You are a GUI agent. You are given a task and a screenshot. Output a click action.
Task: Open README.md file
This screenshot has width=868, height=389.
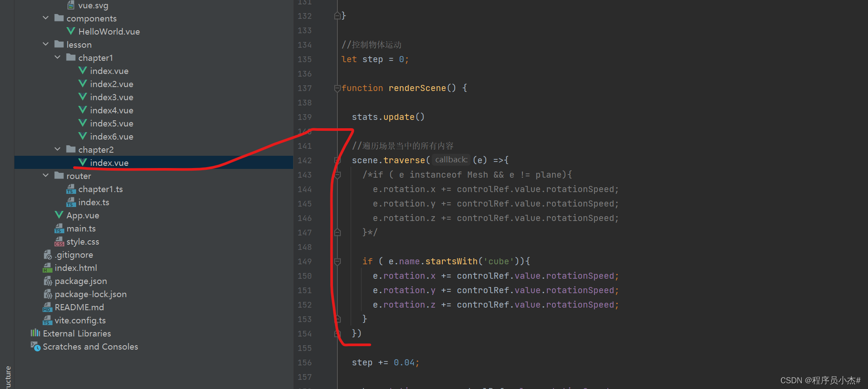click(x=79, y=307)
